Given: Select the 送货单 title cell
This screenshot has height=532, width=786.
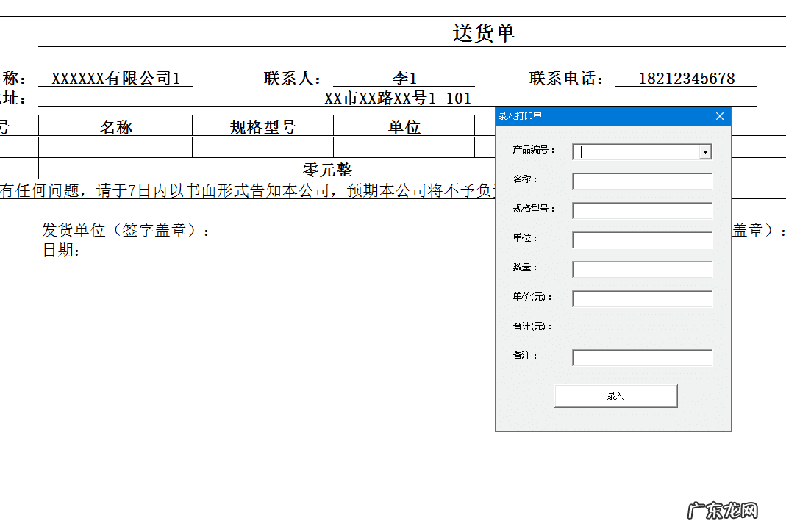Looking at the screenshot, I should [483, 33].
